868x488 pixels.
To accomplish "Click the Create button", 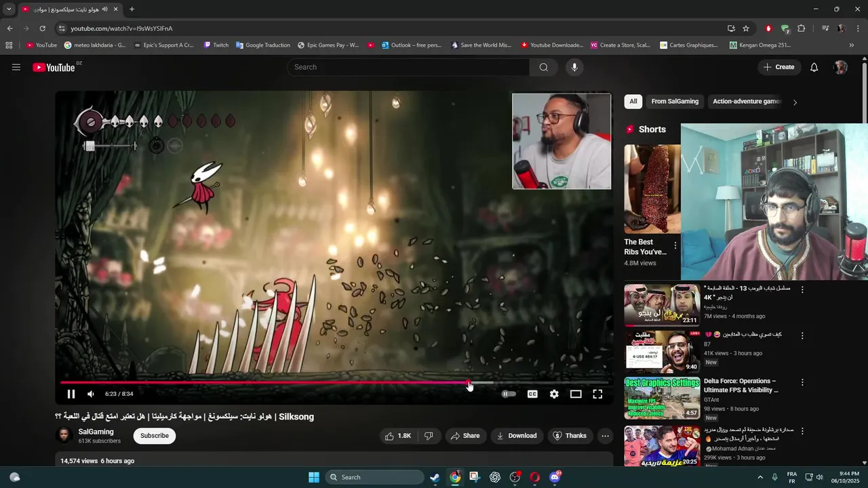I will (x=778, y=67).
